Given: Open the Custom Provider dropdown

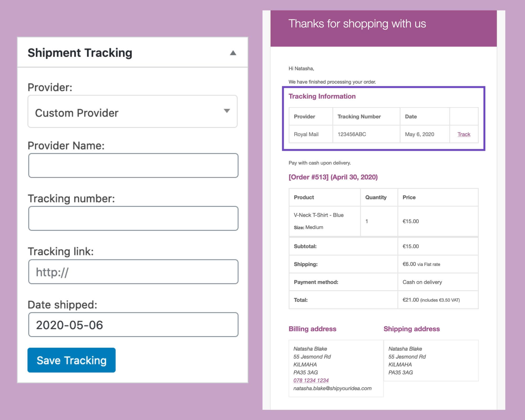Looking at the screenshot, I should click(x=133, y=112).
